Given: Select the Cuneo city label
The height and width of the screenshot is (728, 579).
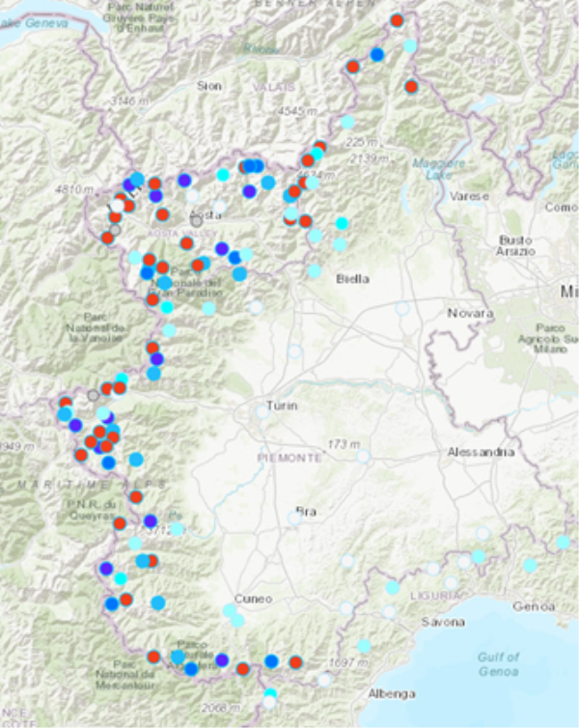Looking at the screenshot, I should click(x=253, y=599).
